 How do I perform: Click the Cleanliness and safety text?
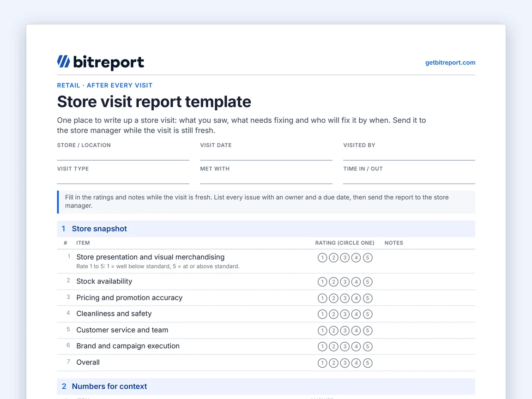point(114,314)
